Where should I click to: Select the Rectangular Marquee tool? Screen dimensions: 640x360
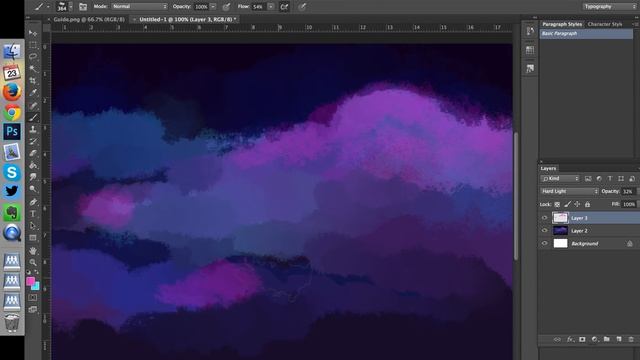[33, 44]
